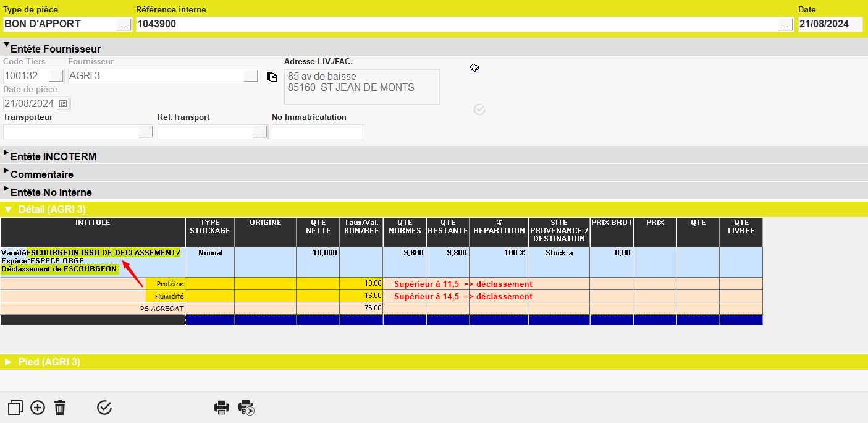Viewport: 868px width, 423px height.
Task: Click the trash delete icon
Action: (60, 408)
